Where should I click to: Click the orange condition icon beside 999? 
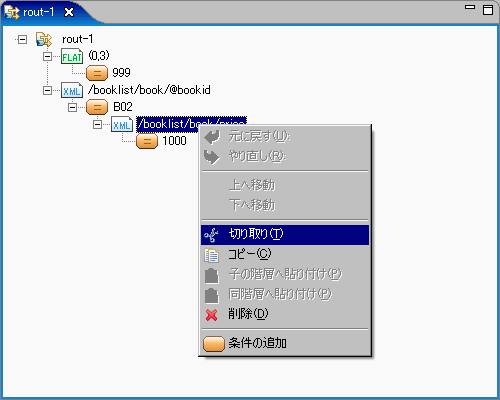97,73
